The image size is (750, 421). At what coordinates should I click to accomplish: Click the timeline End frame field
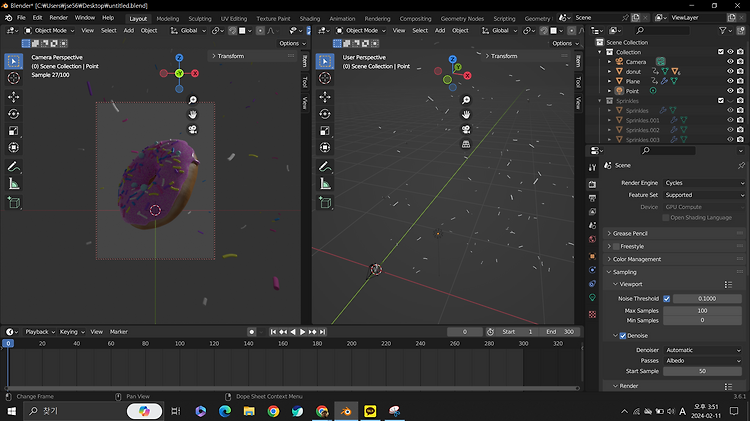tap(560, 332)
